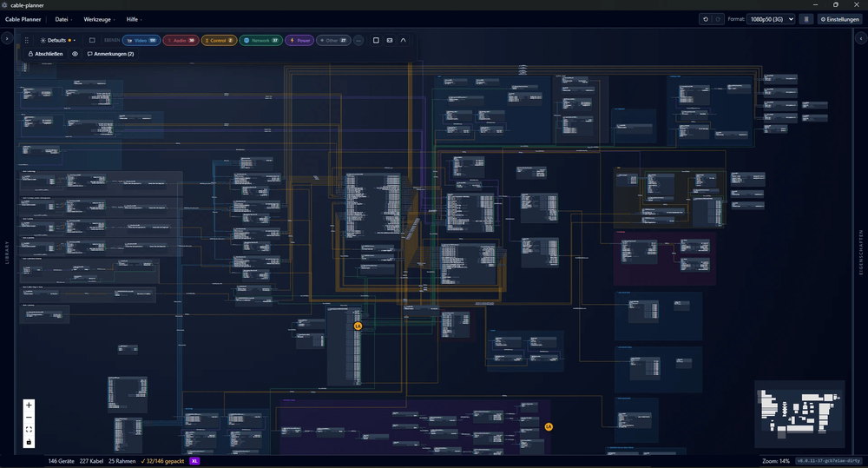
Task: Click the frame rectangle tool icon
Action: coord(92,41)
